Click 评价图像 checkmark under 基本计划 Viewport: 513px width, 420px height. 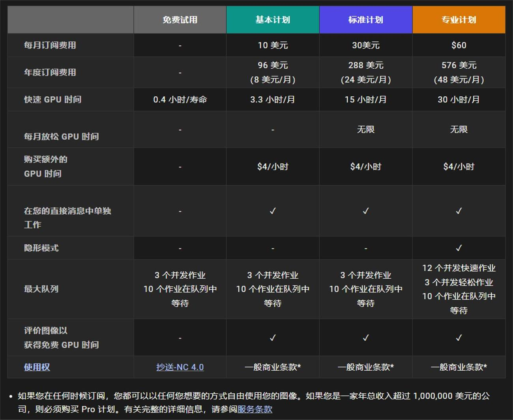[x=273, y=338]
